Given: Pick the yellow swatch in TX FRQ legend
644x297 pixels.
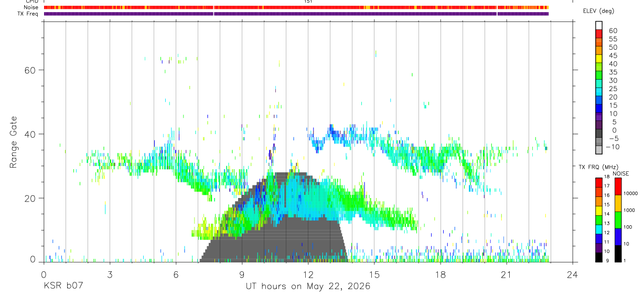Looking at the screenshot, I should pos(598,211).
